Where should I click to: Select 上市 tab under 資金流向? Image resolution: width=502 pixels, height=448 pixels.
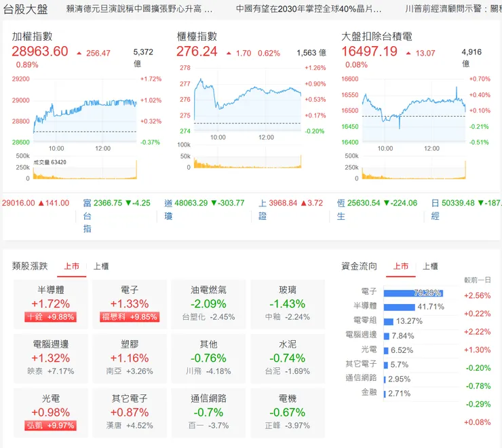coord(401,266)
